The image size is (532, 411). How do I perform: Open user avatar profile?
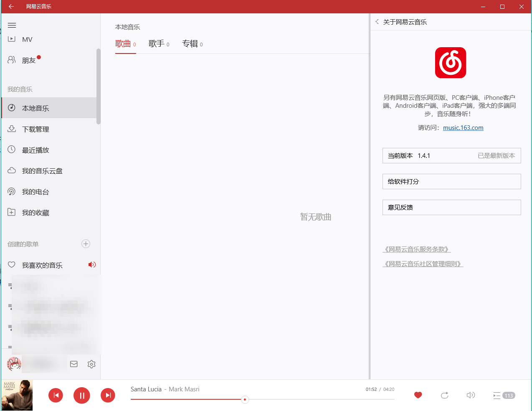click(14, 364)
